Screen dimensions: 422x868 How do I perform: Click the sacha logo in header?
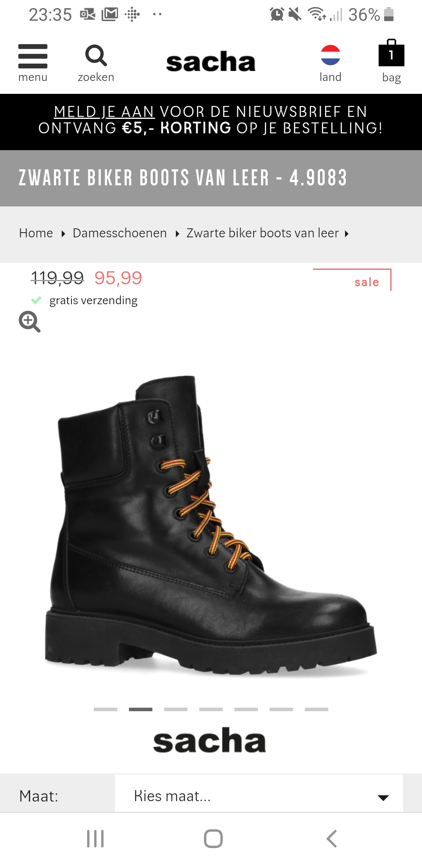tap(211, 62)
